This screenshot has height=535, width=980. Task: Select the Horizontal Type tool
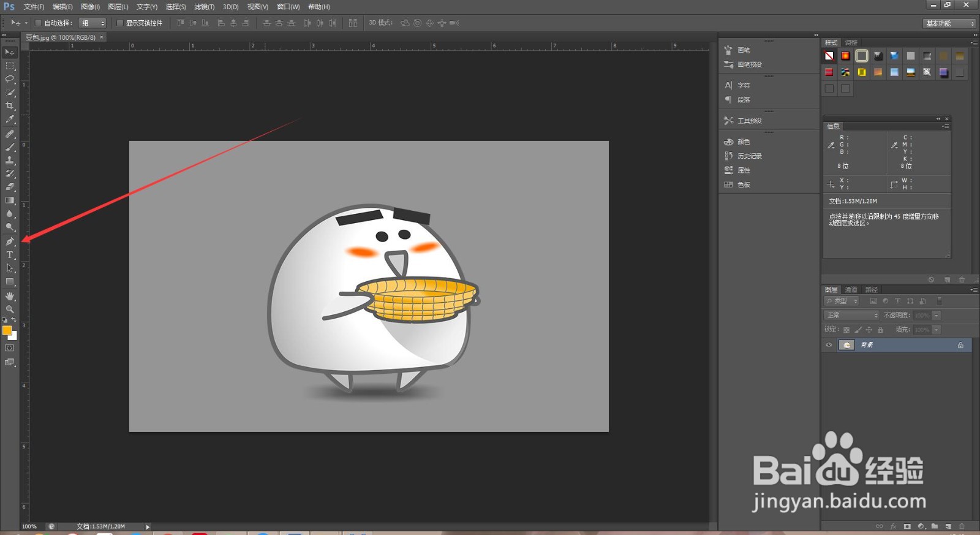[x=10, y=255]
